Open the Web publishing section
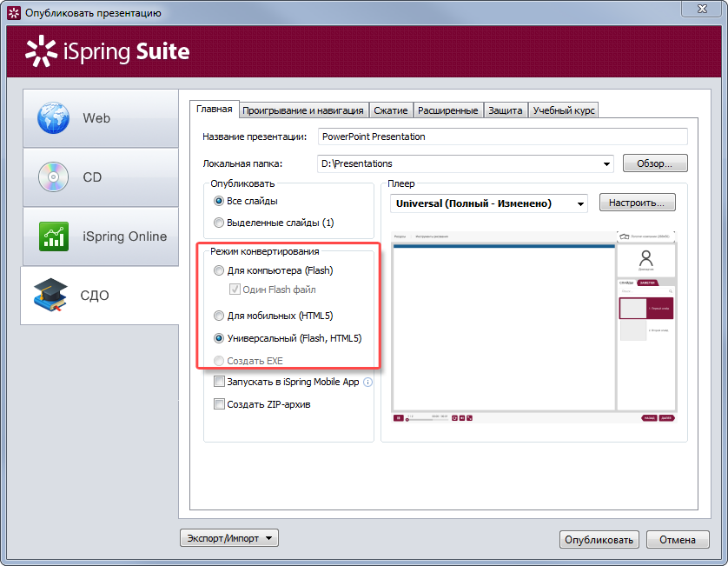728x566 pixels. [x=100, y=118]
